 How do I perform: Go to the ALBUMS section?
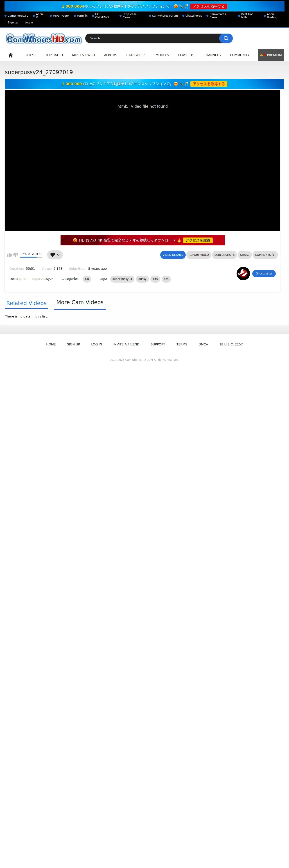click(x=110, y=55)
